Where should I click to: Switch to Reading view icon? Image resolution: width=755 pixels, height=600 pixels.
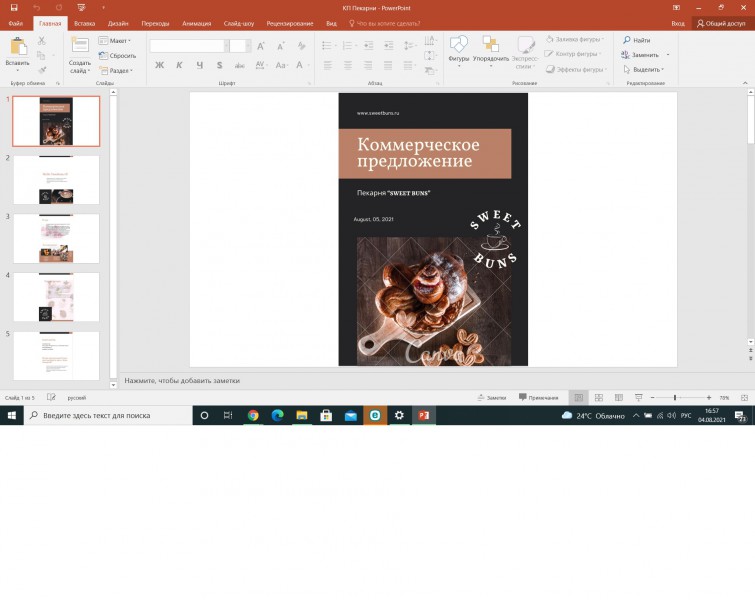point(619,398)
